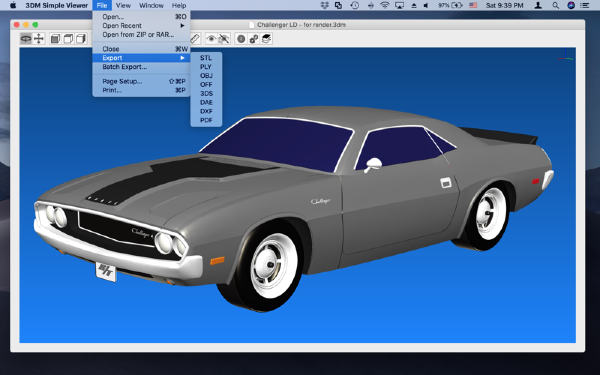The image size is (600, 375).
Task: Open the layers stack icon
Action: [267, 39]
